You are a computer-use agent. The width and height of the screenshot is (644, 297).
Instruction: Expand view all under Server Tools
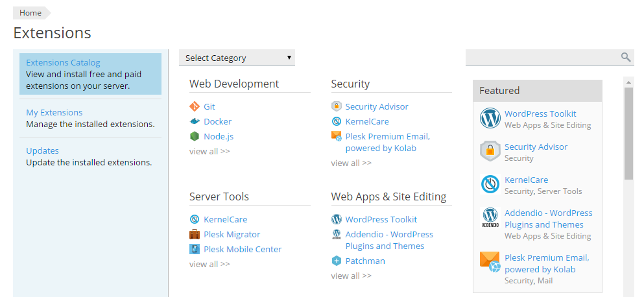click(209, 264)
